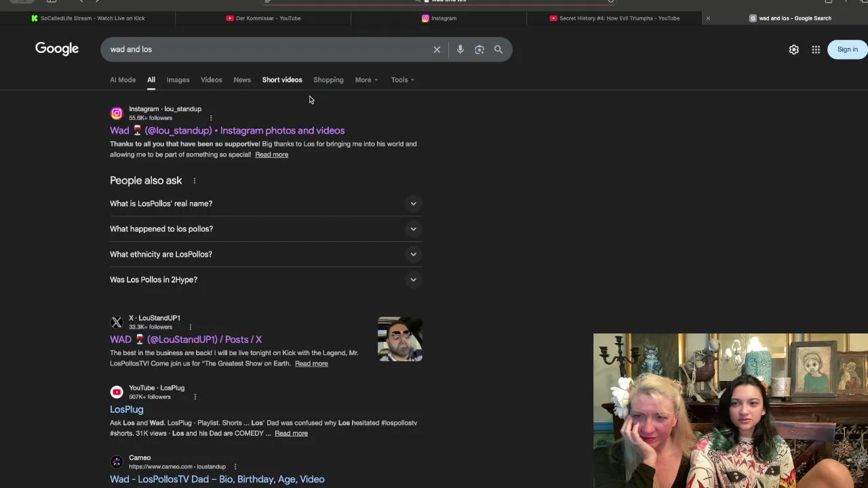
Task: Click the 33.3K+ followers text
Action: coord(151,327)
